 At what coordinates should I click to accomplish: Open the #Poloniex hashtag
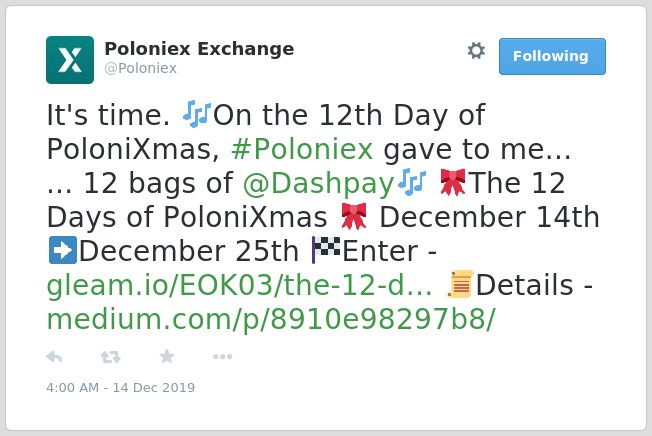(x=302, y=149)
